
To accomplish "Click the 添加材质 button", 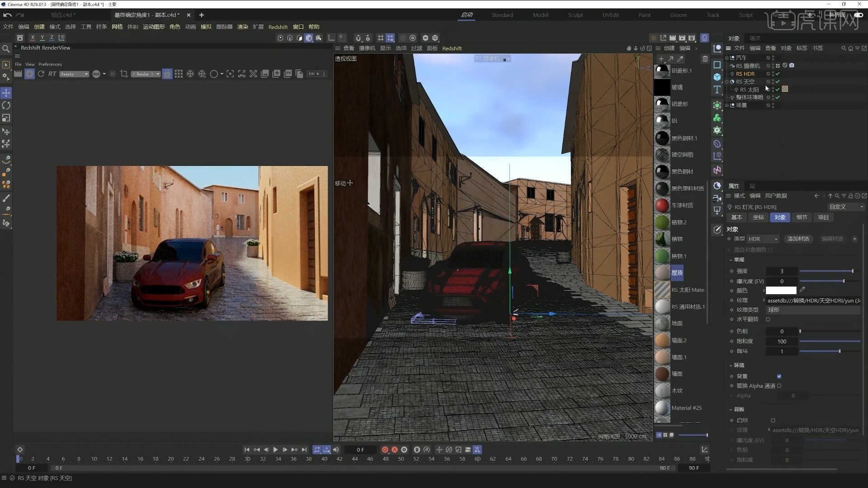I will [x=798, y=239].
